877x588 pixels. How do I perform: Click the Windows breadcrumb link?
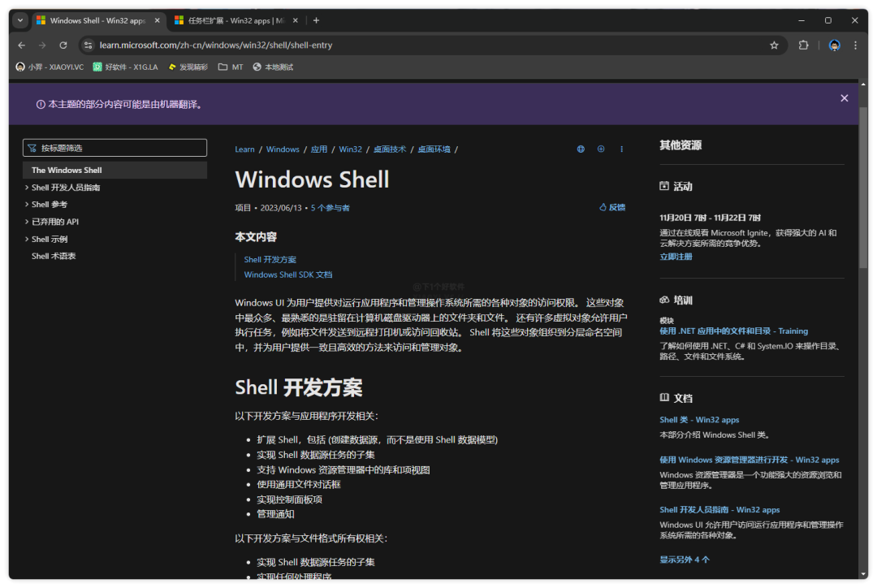[283, 149]
